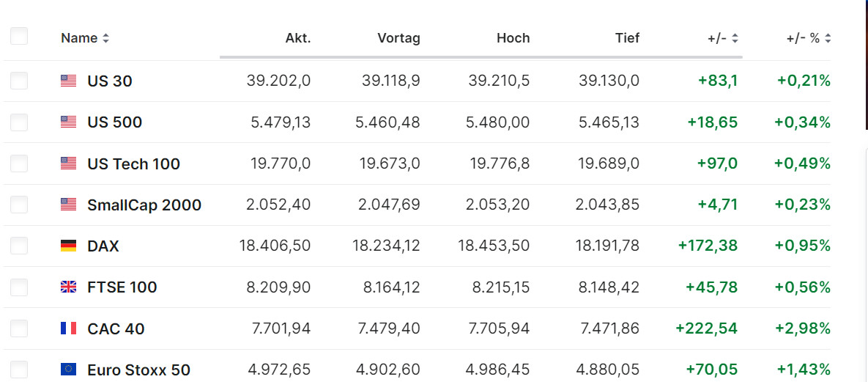
Task: Open the Euro Stoxx 50 index link
Action: pos(138,370)
